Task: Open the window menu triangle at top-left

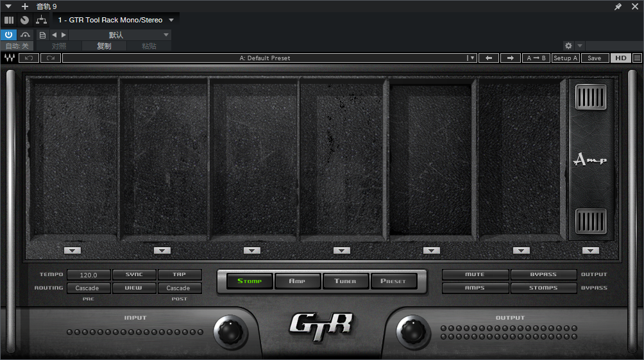Action: coord(8,6)
